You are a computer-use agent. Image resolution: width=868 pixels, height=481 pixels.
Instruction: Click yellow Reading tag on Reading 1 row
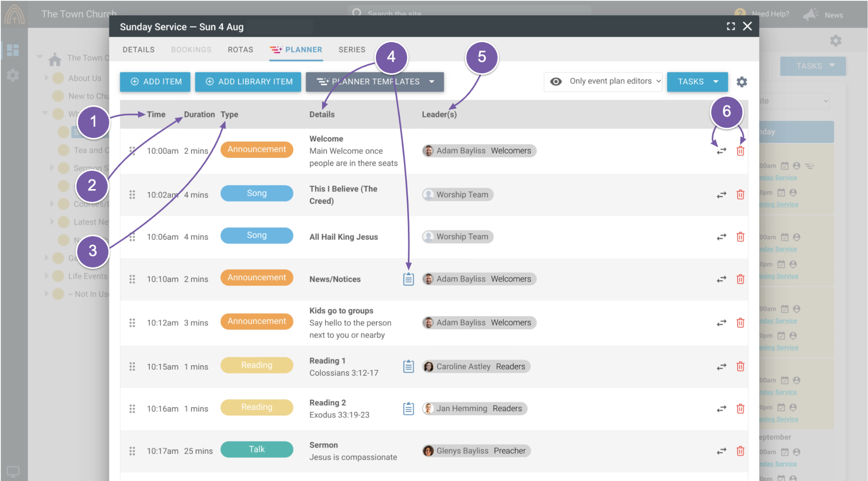tap(257, 365)
